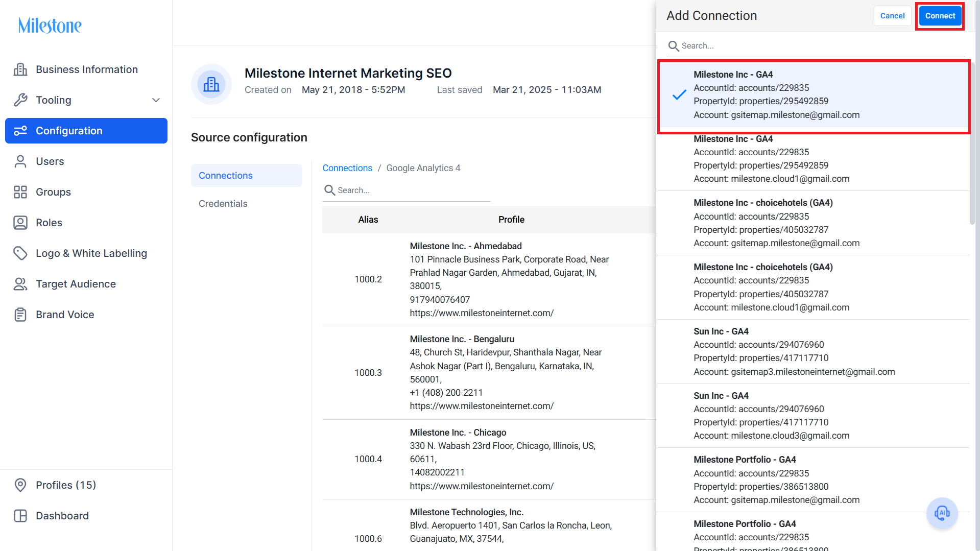Click the Google Analytics 4 breadcrumb text

(x=423, y=168)
